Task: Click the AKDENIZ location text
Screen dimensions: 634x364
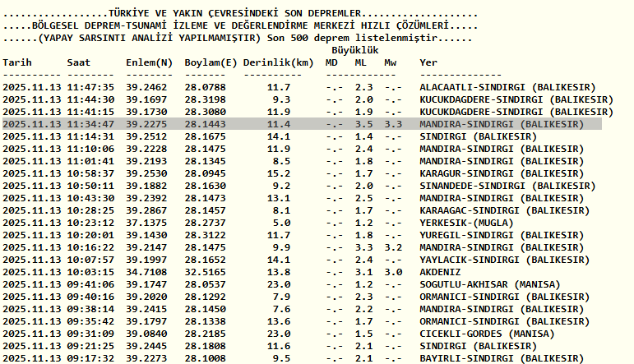Action: click(440, 272)
